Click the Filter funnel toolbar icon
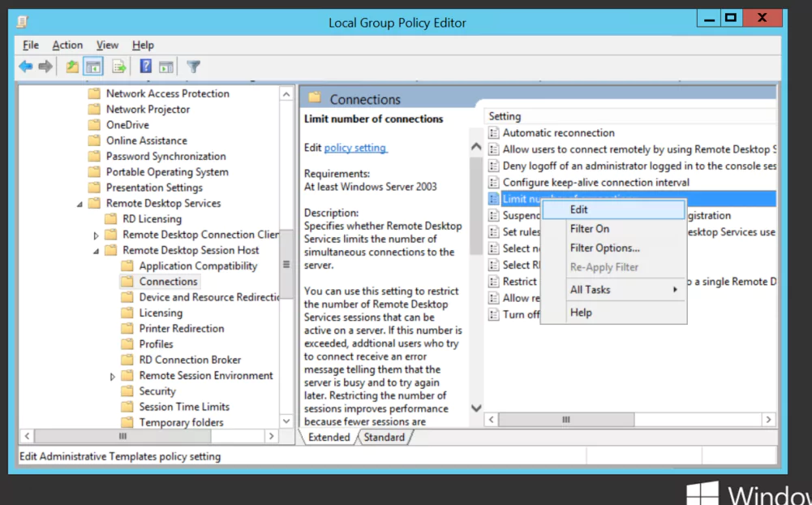The height and width of the screenshot is (505, 812). [x=193, y=67]
